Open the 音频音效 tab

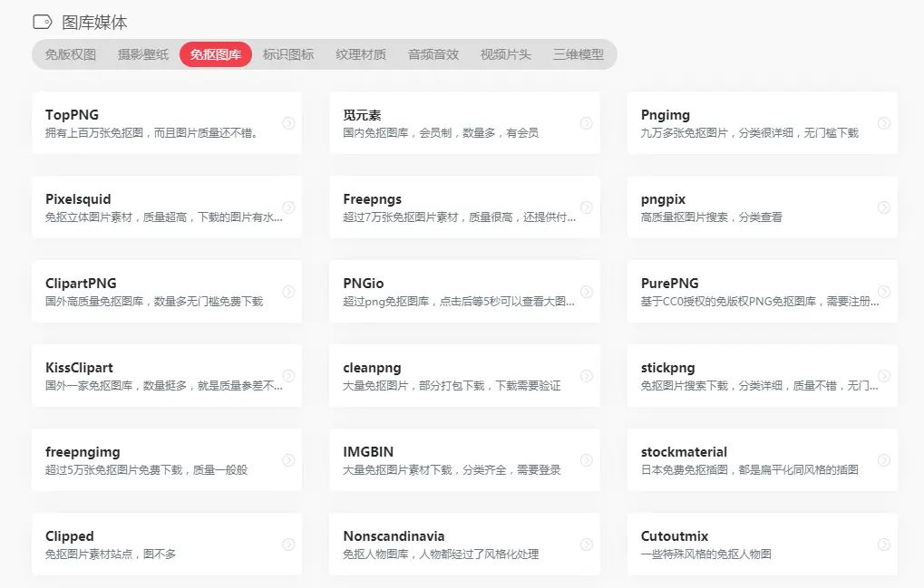433,55
